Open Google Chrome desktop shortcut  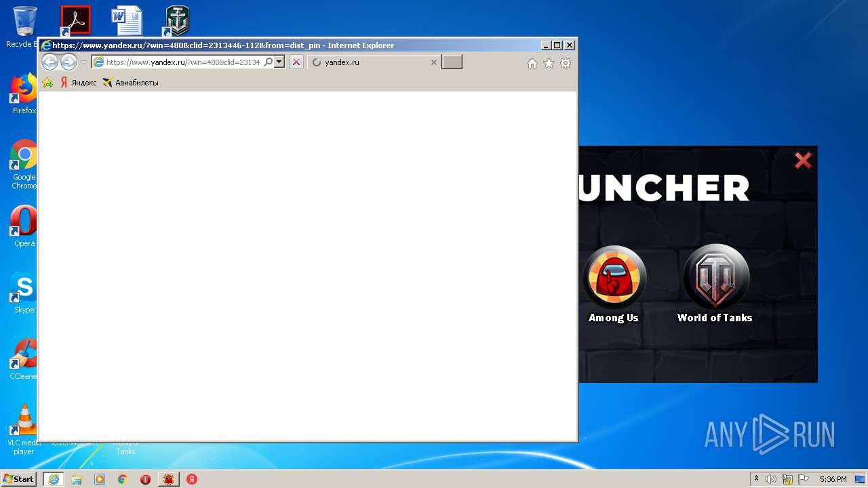(24, 164)
